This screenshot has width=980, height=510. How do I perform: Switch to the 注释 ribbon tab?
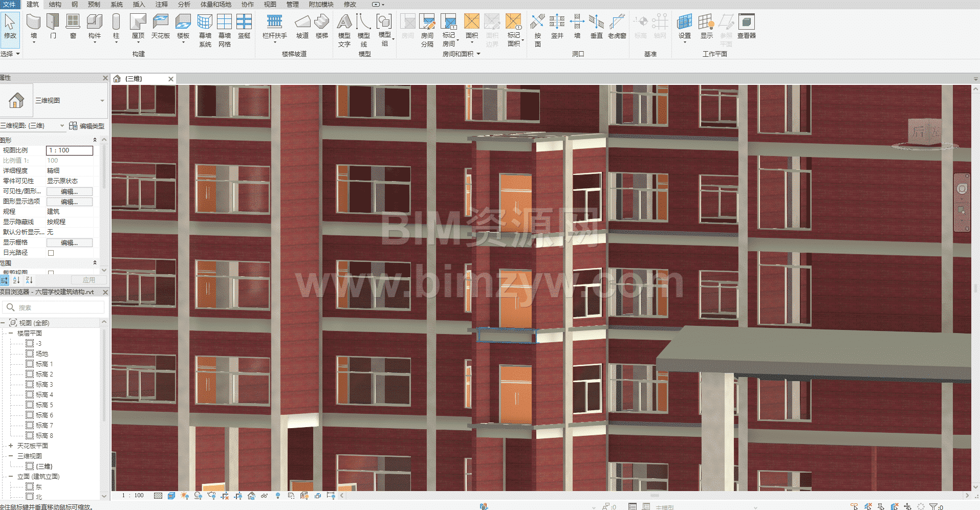coord(161,4)
